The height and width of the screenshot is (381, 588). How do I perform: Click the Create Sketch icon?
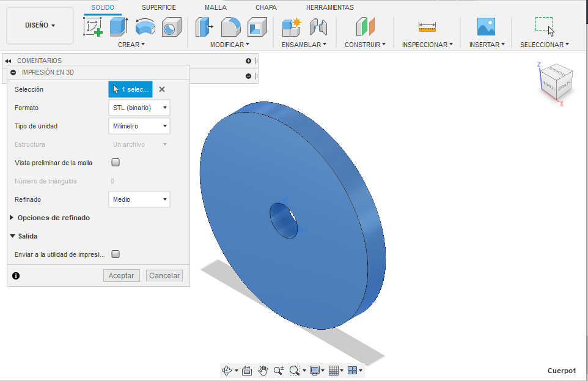click(93, 27)
